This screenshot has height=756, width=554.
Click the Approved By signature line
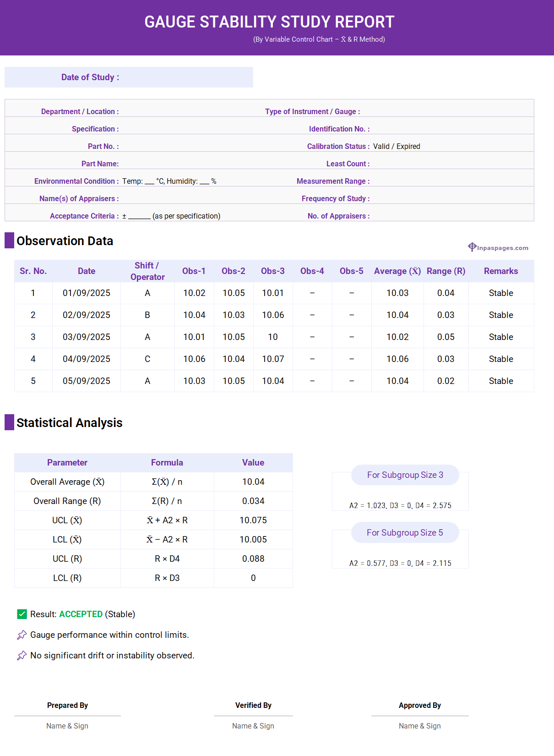(x=420, y=716)
